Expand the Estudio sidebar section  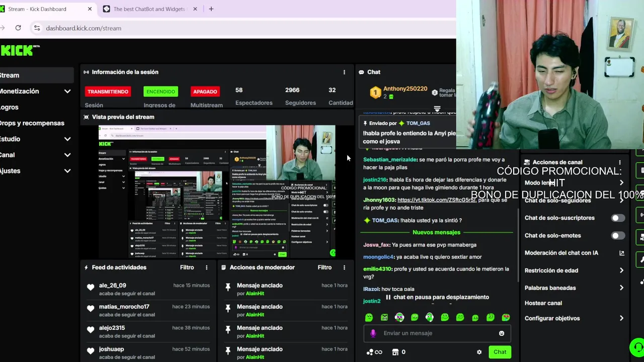67,139
